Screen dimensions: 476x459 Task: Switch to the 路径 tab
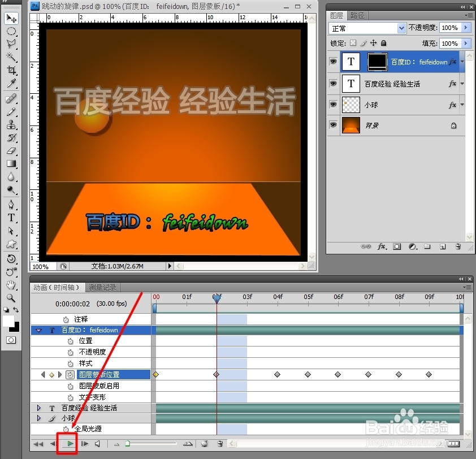click(x=357, y=15)
